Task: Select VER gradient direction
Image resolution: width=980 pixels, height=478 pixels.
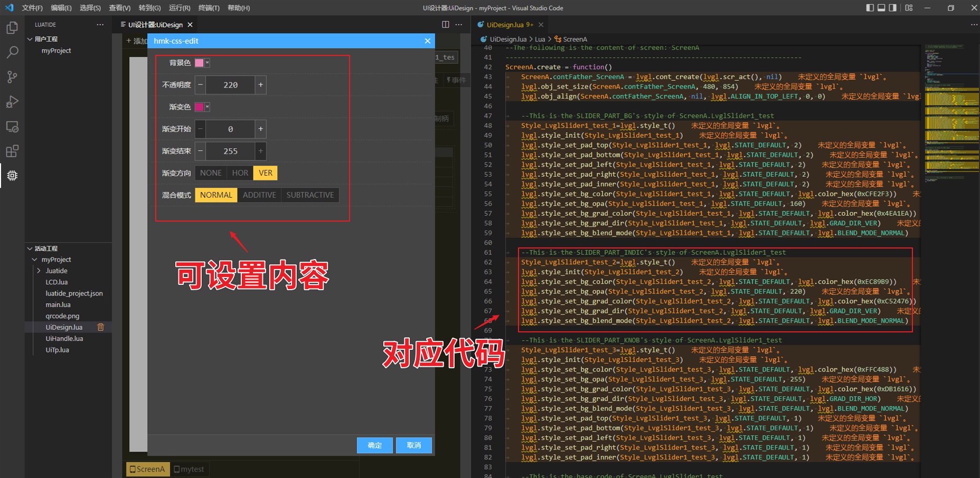Action: [266, 173]
